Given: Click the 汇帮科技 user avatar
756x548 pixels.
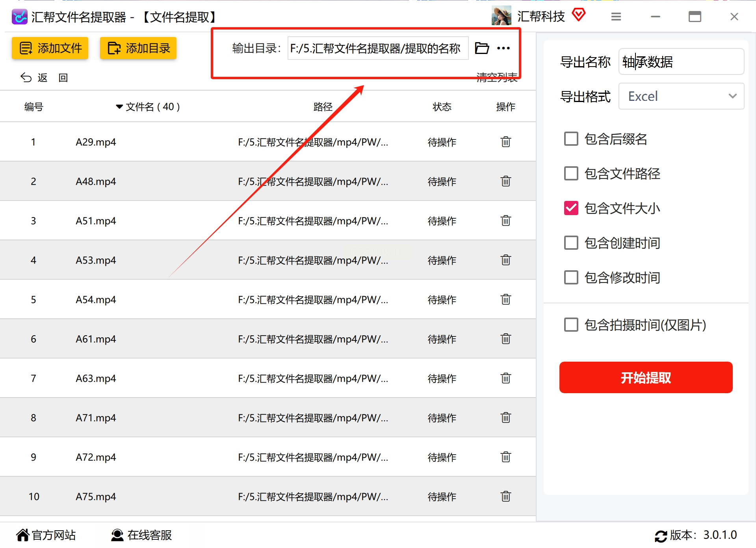Looking at the screenshot, I should 501,16.
